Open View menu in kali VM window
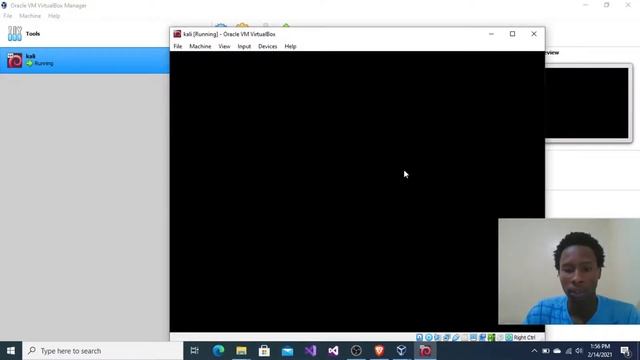640x360 pixels. click(x=224, y=47)
